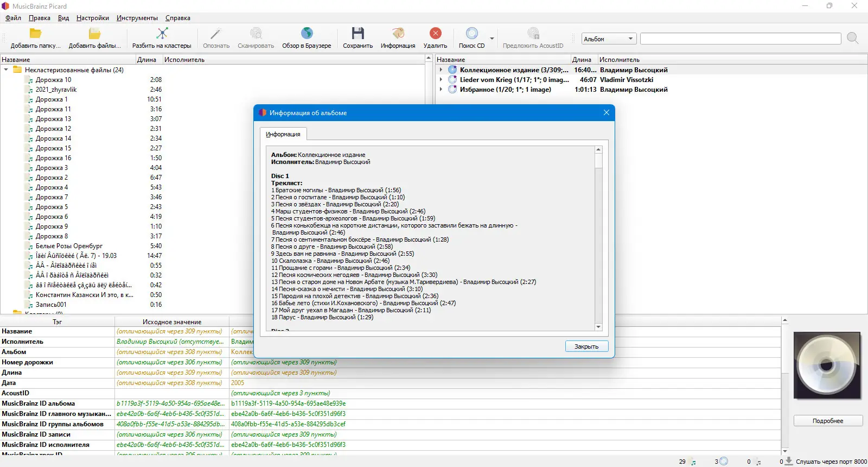Expand the Коллекционное издание album

441,70
